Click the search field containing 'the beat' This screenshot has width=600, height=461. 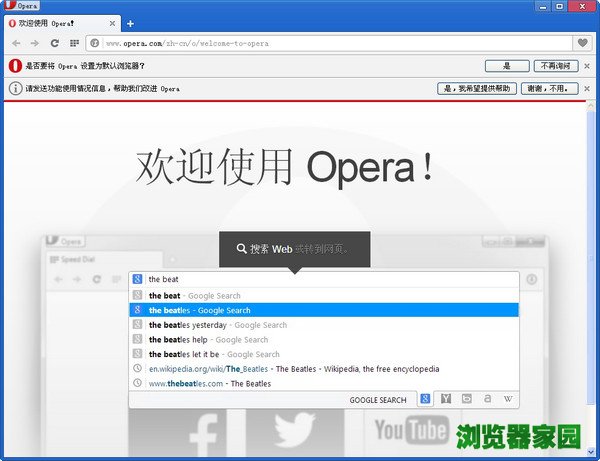tap(324, 279)
